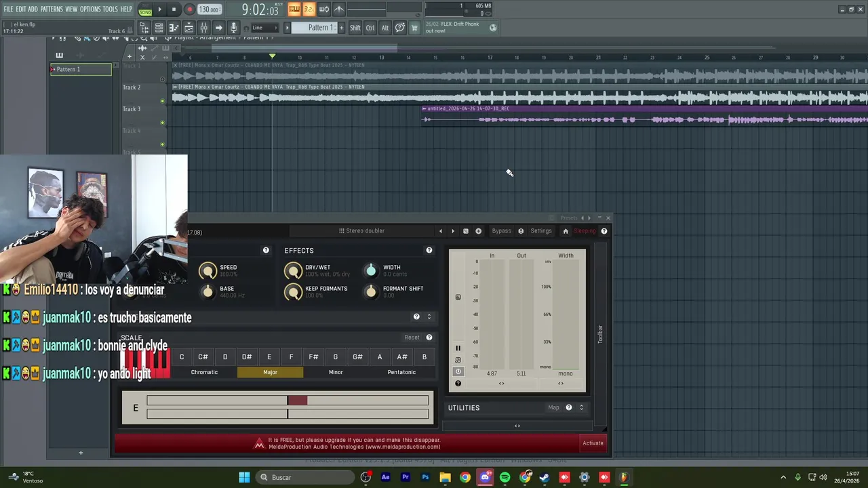Toggle the F# note key
Image resolution: width=868 pixels, height=488 pixels.
point(313,357)
